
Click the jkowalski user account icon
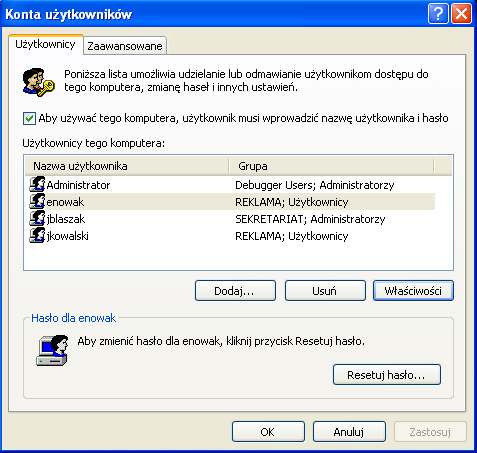37,235
